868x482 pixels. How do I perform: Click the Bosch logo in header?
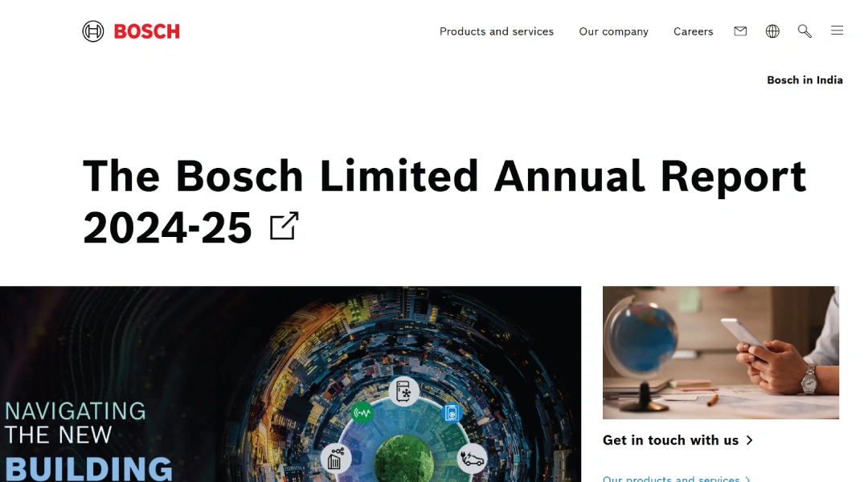coord(131,31)
